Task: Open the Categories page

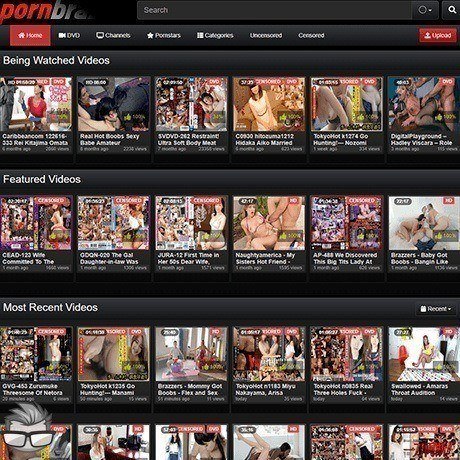Action: tap(215, 35)
